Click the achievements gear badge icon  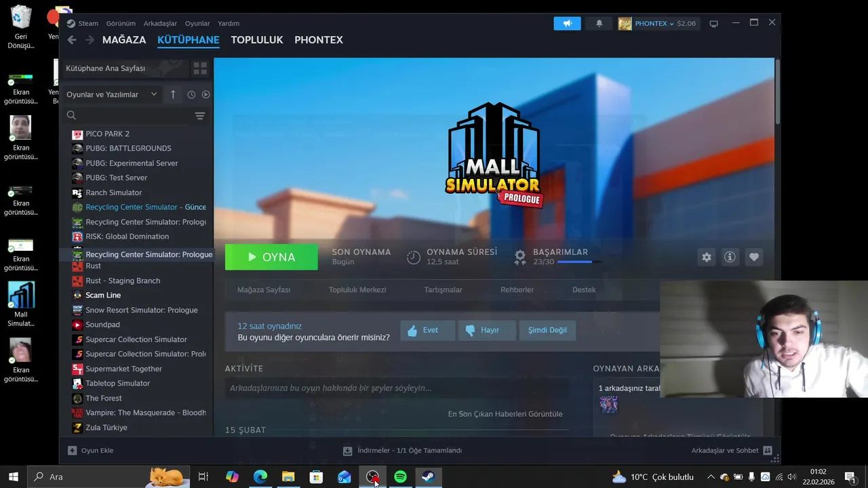(x=520, y=257)
